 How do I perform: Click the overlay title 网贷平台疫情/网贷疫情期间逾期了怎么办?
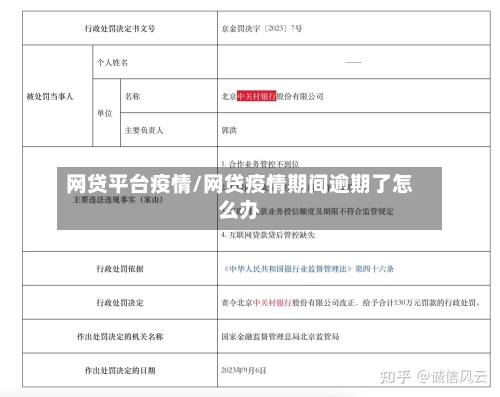point(239,197)
